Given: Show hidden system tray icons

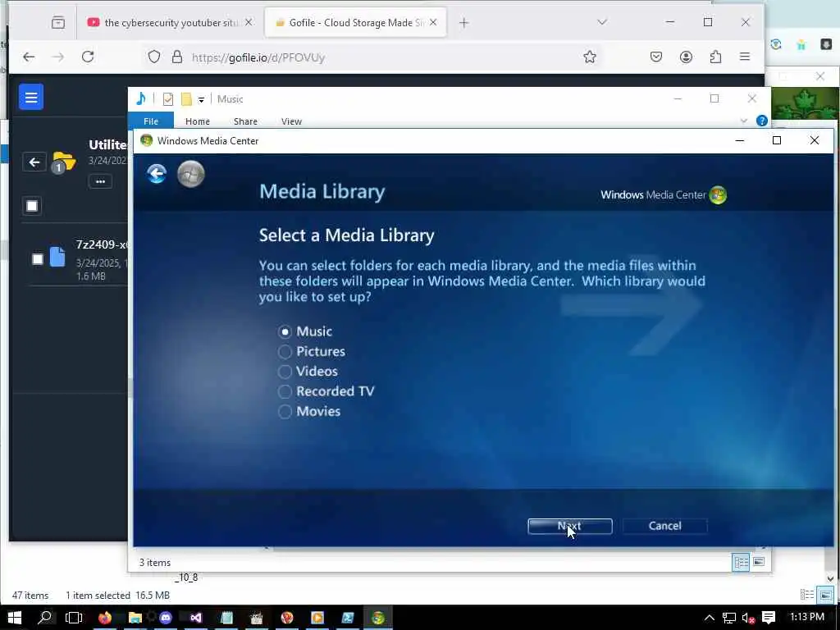Looking at the screenshot, I should coord(710,619).
